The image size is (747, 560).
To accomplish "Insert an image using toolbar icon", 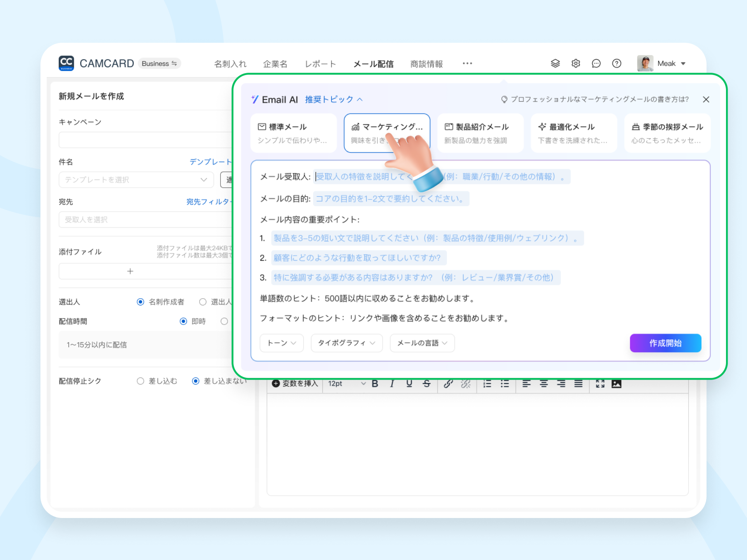I will point(617,384).
